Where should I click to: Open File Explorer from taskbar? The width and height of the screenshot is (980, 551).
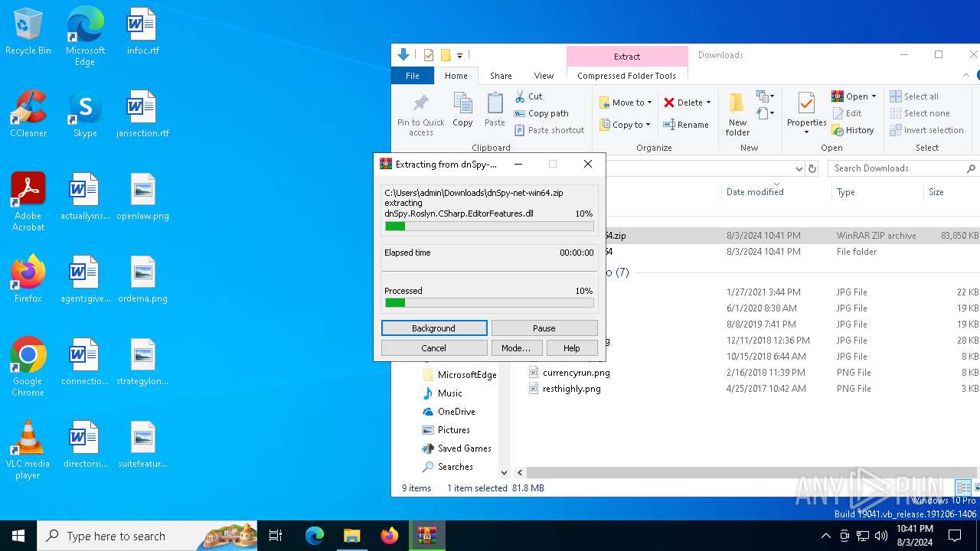(x=351, y=536)
